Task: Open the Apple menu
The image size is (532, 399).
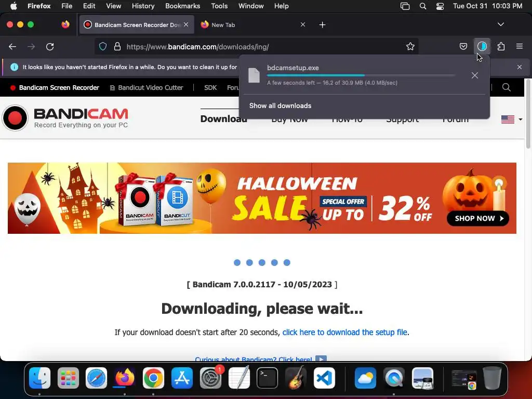Action: [x=14, y=6]
